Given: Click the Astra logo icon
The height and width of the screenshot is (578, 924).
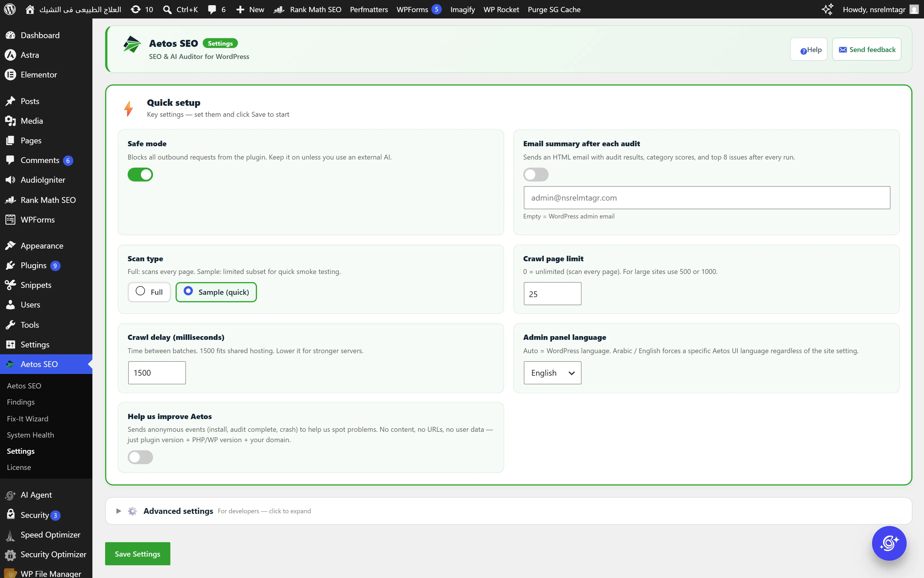Looking at the screenshot, I should pos(10,55).
